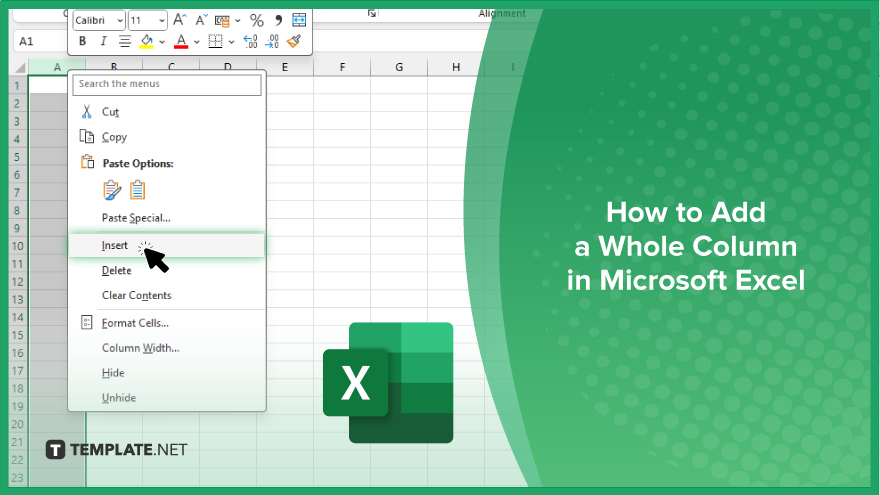This screenshot has width=880, height=495.
Task: Choose Copy from the context menu
Action: point(114,137)
